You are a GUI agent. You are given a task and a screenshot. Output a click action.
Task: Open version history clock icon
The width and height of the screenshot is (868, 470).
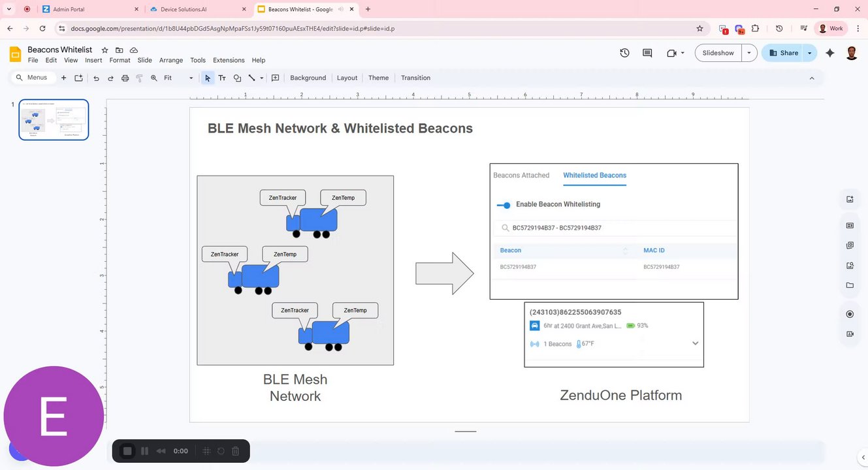point(624,53)
